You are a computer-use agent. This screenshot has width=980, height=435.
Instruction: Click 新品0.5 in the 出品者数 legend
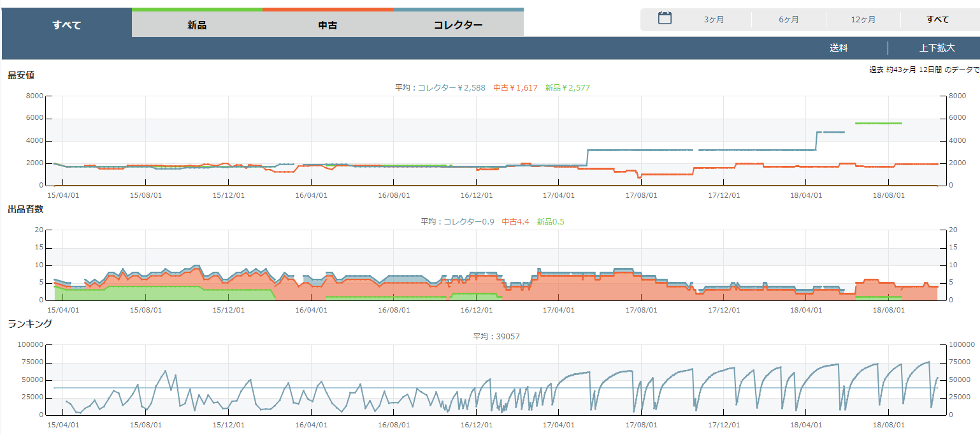point(551,222)
